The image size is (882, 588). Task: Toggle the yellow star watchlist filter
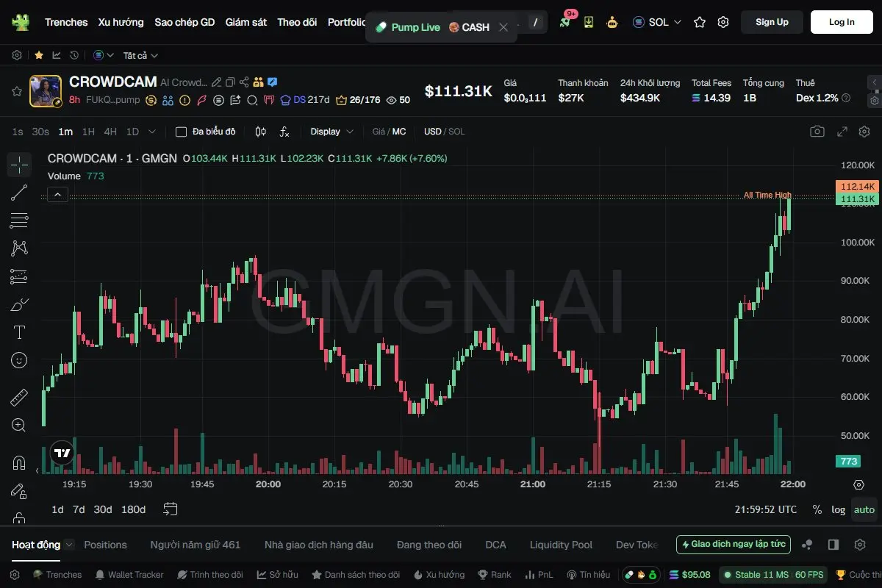pyautogui.click(x=38, y=55)
